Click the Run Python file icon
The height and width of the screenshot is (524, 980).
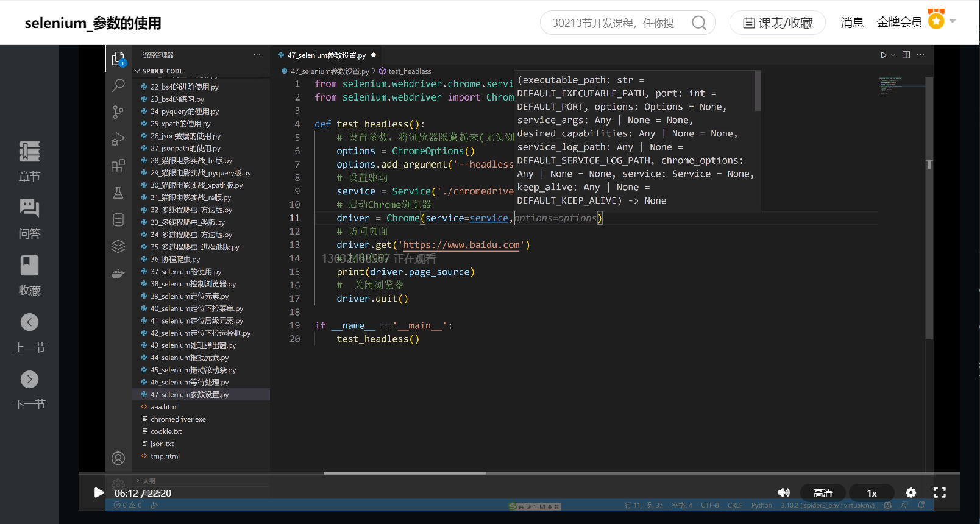pos(883,55)
